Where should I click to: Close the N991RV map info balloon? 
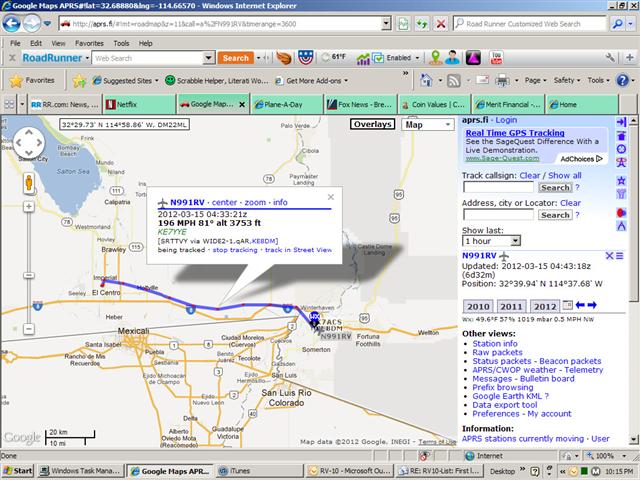331,197
